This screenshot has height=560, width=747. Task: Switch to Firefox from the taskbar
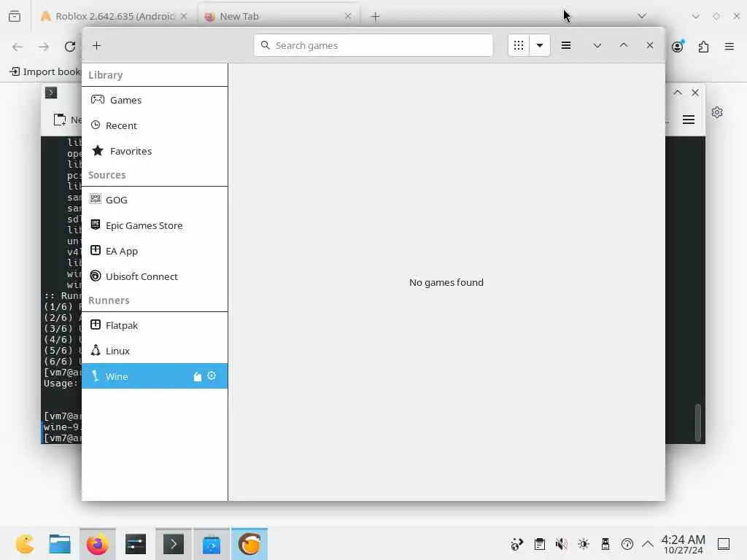pos(98,544)
